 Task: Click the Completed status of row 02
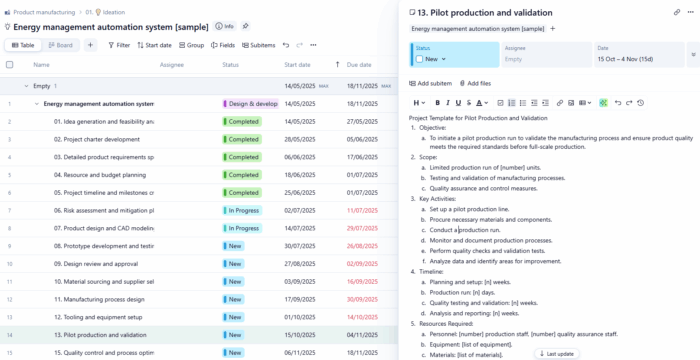click(242, 139)
